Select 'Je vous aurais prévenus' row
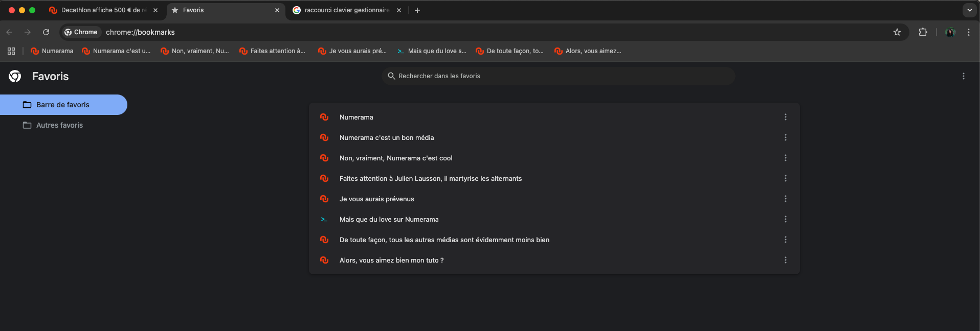The width and height of the screenshot is (980, 331). tap(554, 199)
